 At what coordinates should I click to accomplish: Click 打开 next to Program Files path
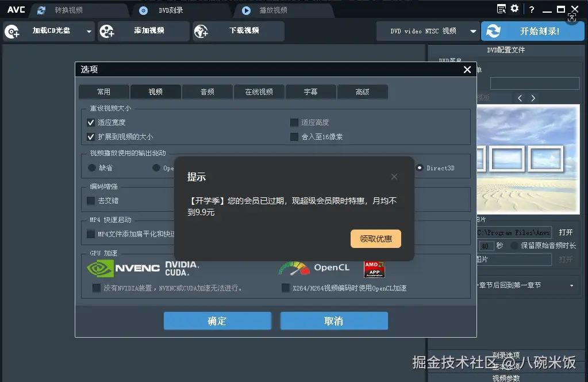566,232
